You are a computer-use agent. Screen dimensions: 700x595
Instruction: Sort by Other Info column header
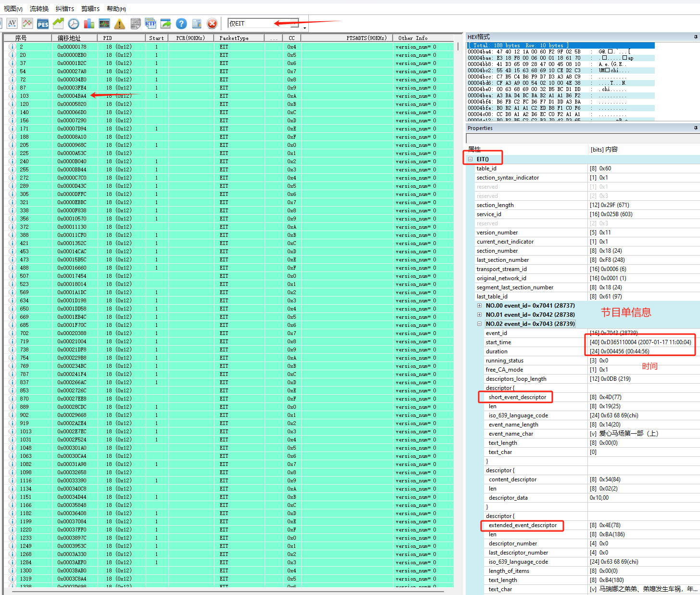(x=423, y=38)
